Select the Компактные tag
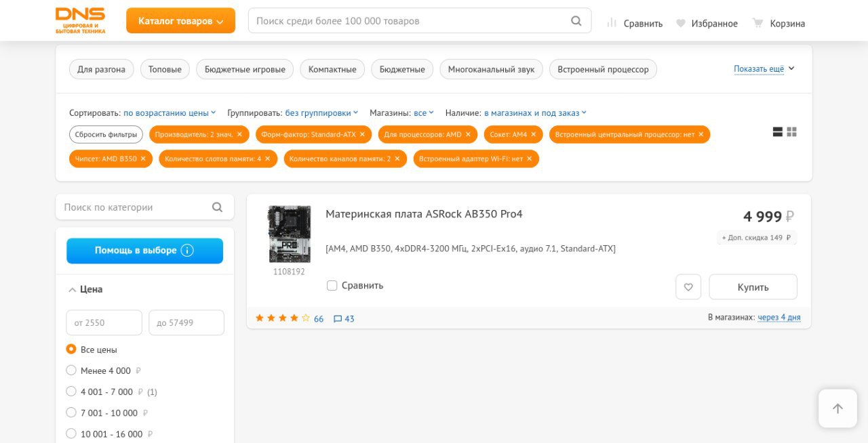The height and width of the screenshot is (443, 868). pos(332,69)
